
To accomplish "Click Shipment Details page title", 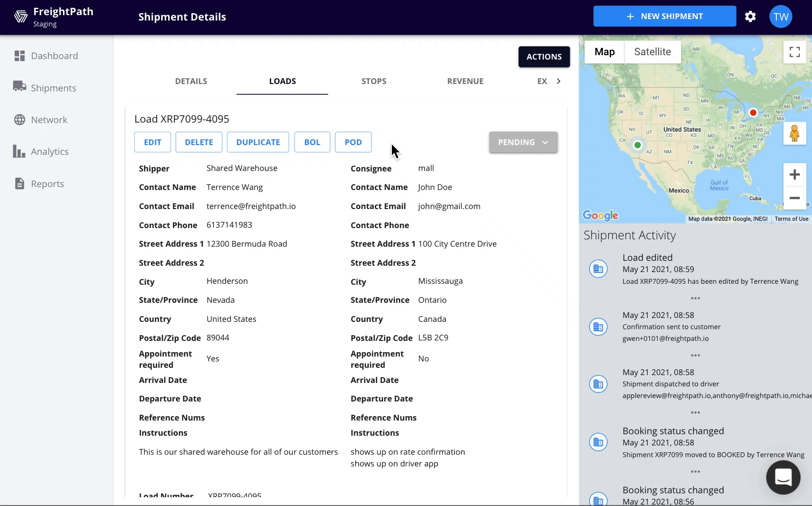I will [182, 17].
